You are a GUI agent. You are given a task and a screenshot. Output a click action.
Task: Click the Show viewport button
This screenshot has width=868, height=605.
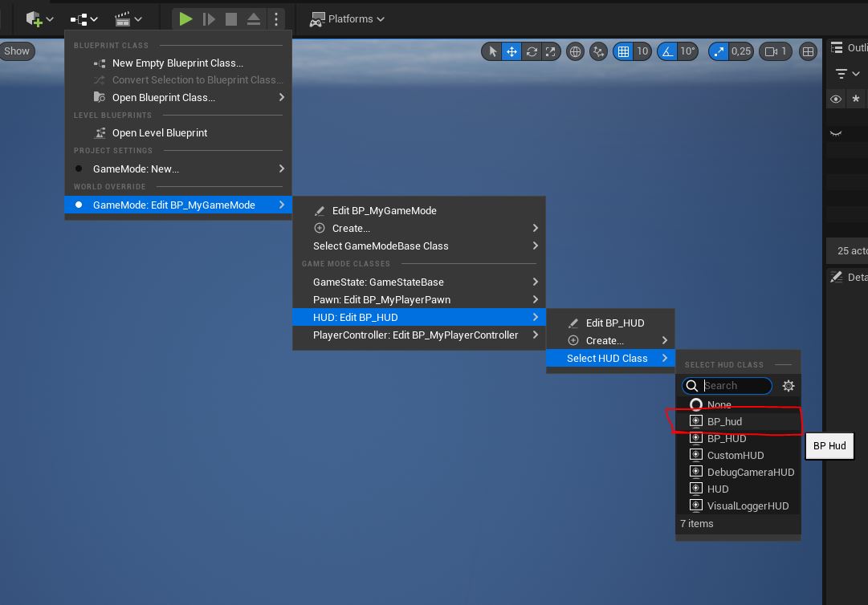[16, 51]
